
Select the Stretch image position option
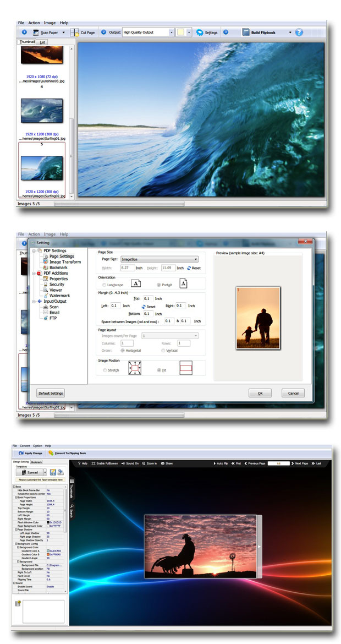pos(105,370)
